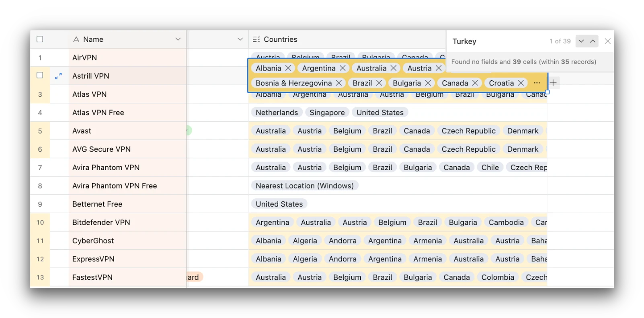
Task: Click the Netherlands tag in Atlas VPN Free
Action: [x=277, y=113]
